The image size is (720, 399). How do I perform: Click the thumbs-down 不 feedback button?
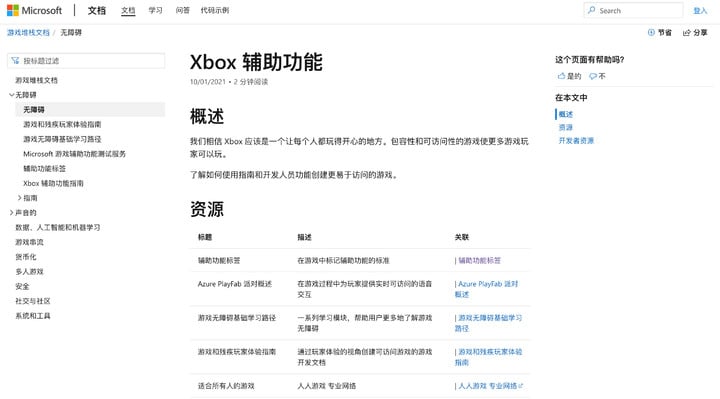point(597,76)
